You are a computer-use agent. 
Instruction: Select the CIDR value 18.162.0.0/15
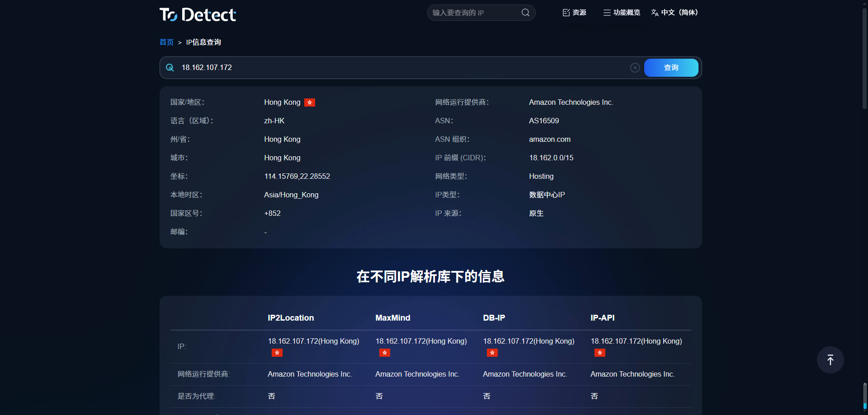coord(551,158)
